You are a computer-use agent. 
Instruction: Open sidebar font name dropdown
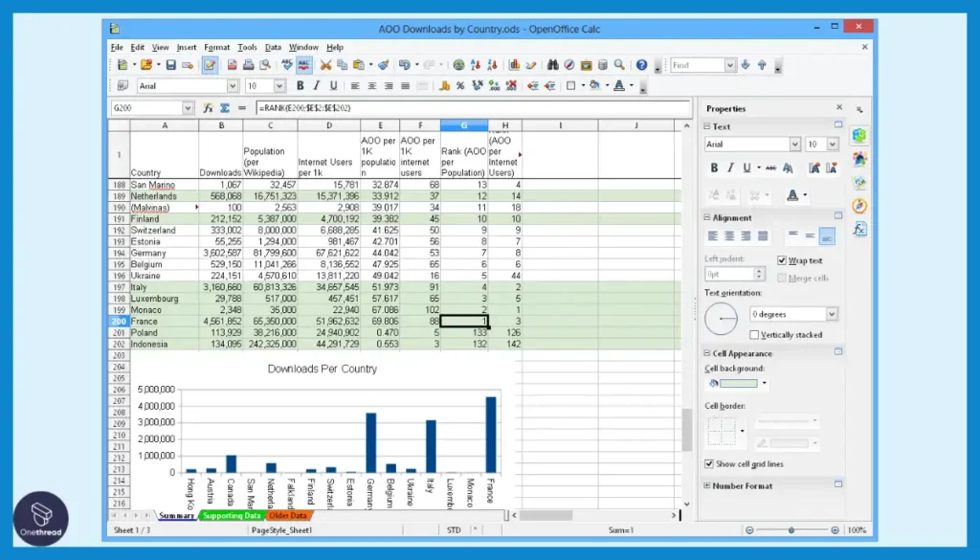794,145
